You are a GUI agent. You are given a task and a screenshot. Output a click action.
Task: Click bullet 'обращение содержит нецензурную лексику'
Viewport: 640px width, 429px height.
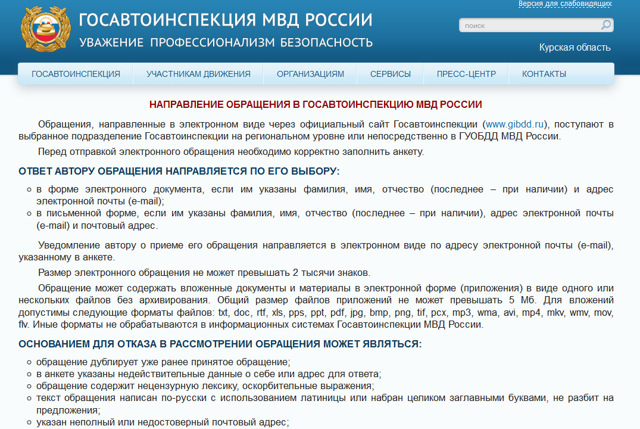(205, 385)
